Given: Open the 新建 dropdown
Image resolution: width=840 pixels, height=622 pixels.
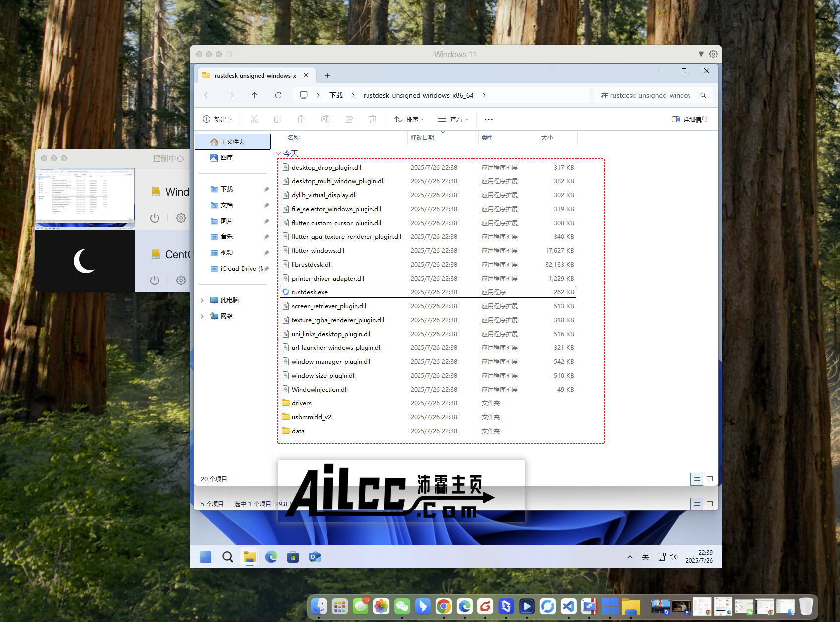Looking at the screenshot, I should coord(217,119).
